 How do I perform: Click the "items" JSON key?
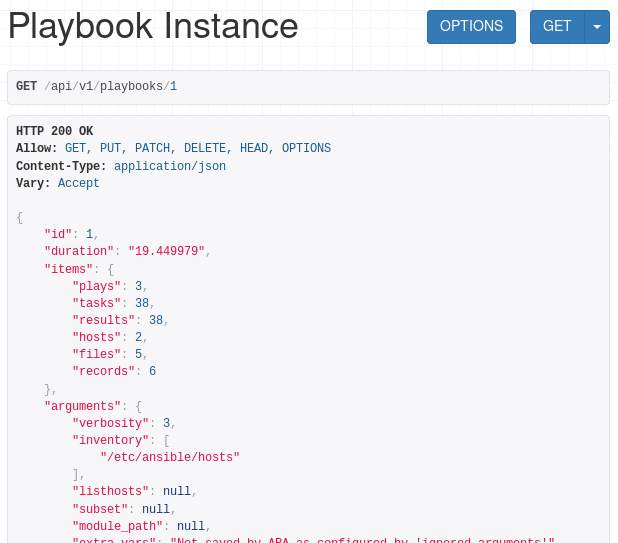[x=68, y=269]
